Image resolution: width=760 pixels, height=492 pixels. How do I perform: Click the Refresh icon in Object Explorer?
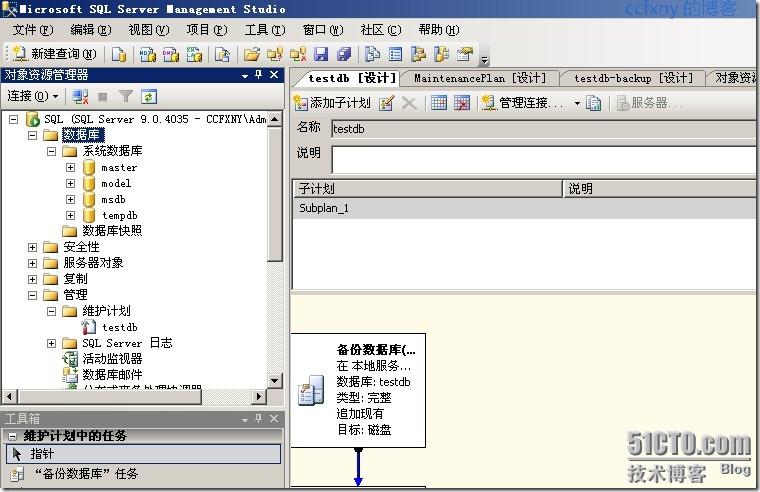click(149, 96)
